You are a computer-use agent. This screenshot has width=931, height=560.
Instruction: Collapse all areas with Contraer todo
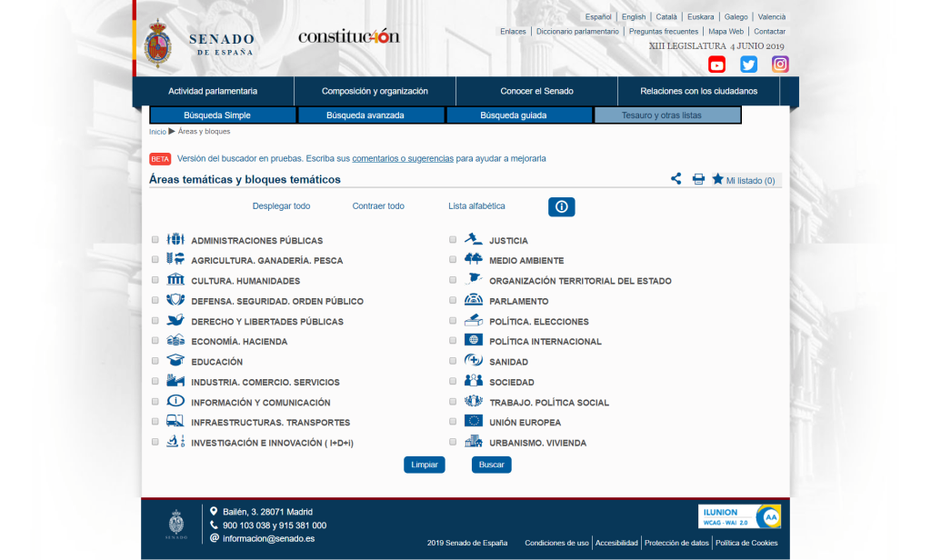pos(378,206)
